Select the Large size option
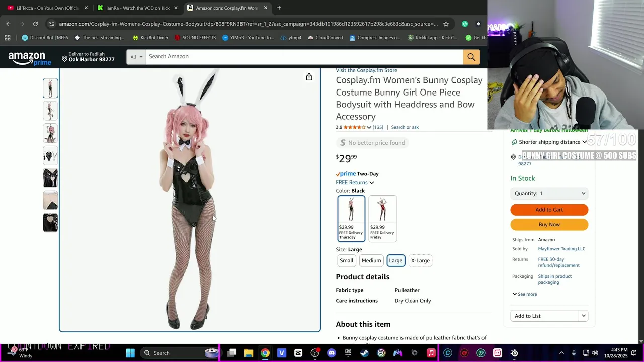 [395, 260]
